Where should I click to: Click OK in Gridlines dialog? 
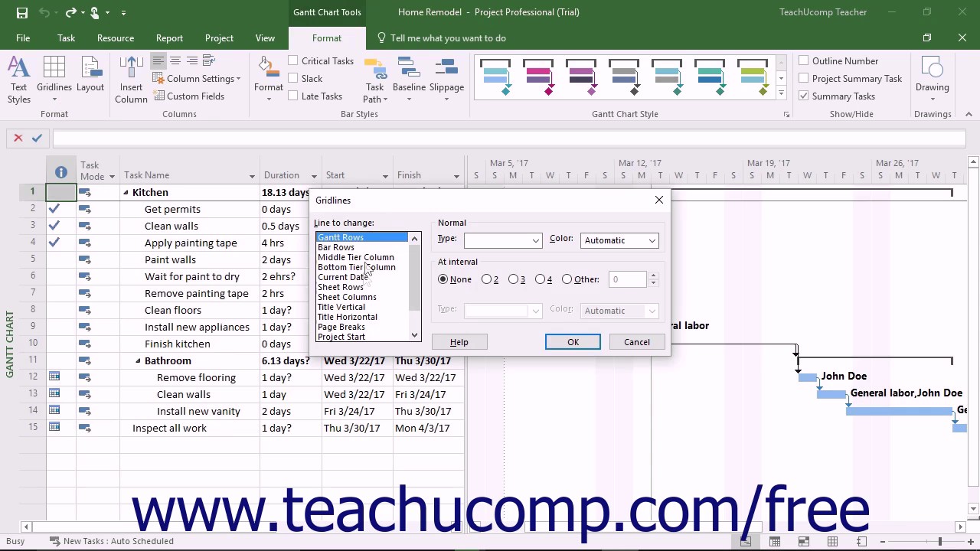(573, 342)
